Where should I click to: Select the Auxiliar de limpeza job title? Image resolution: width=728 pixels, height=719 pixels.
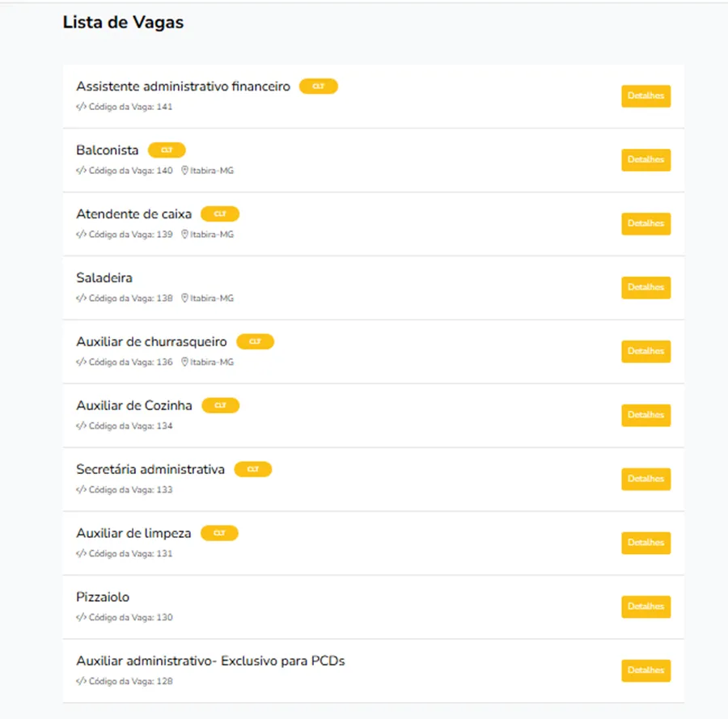[x=133, y=533]
